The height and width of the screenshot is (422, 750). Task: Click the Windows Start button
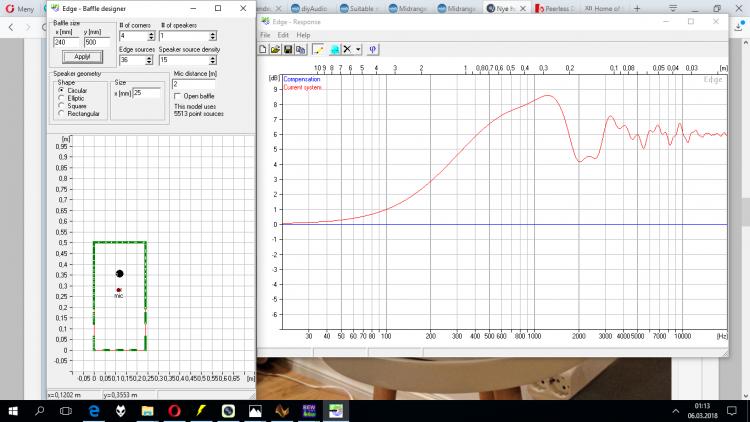[x=14, y=410]
